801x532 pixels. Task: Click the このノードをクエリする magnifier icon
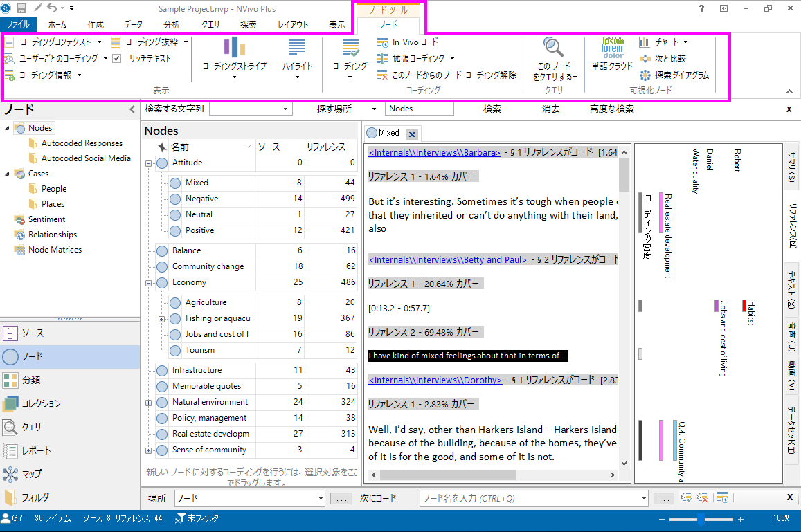tap(553, 47)
